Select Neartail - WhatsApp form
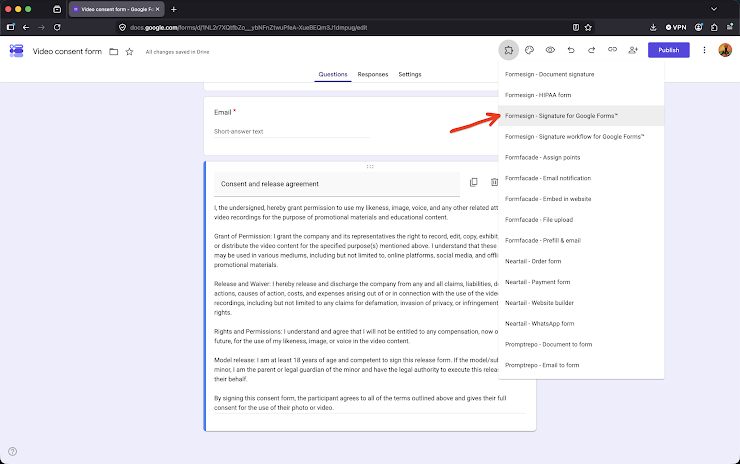The width and height of the screenshot is (740, 464). pos(581,323)
